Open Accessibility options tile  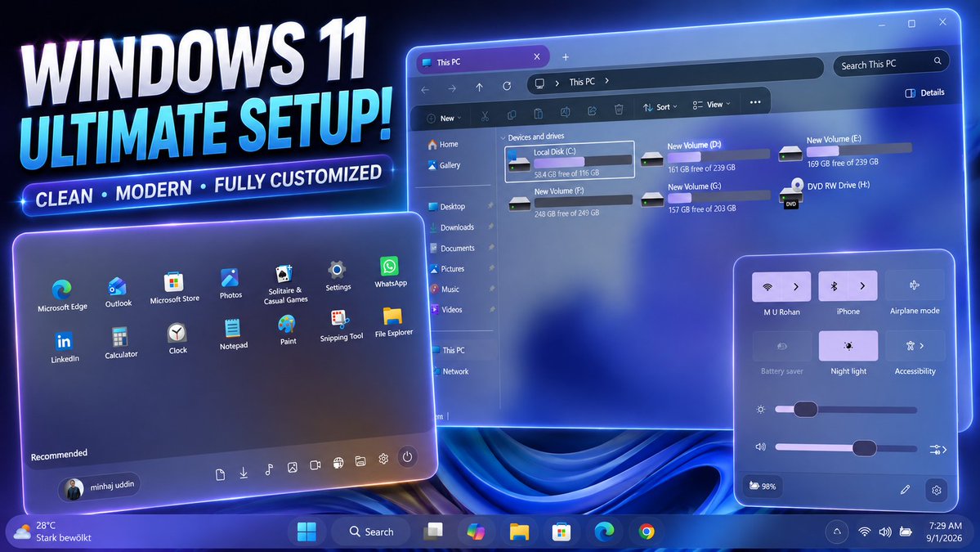(x=915, y=345)
